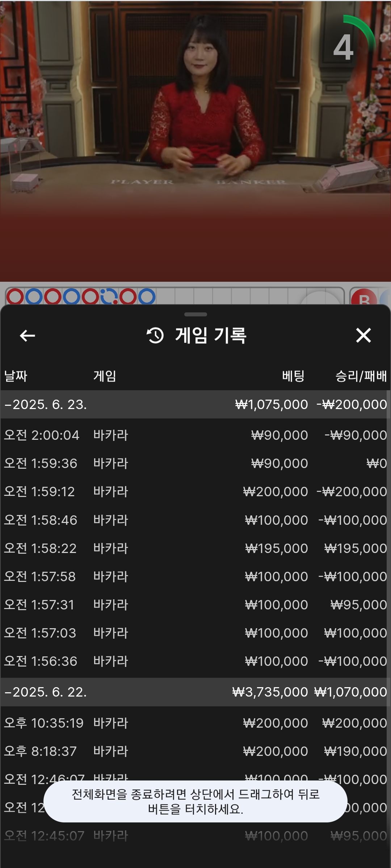Tap the 날짜 column header
This screenshot has height=868, width=391.
pyautogui.click(x=16, y=376)
